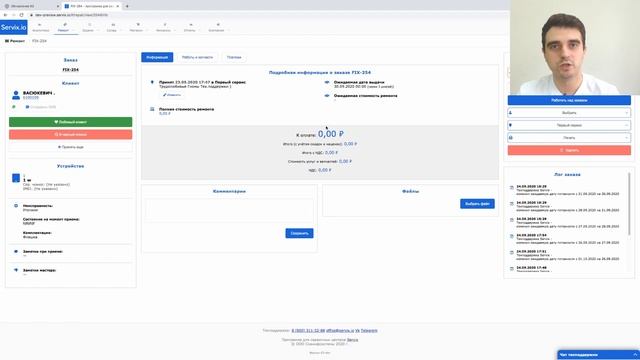Open the Первый сервис location dropdown
This screenshot has height=360, width=640.
pyautogui.click(x=569, y=125)
